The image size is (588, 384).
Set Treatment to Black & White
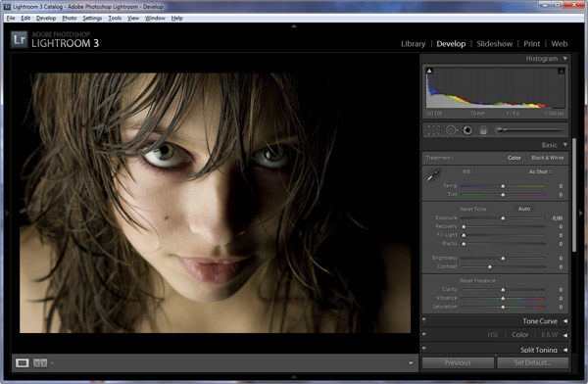coord(547,158)
